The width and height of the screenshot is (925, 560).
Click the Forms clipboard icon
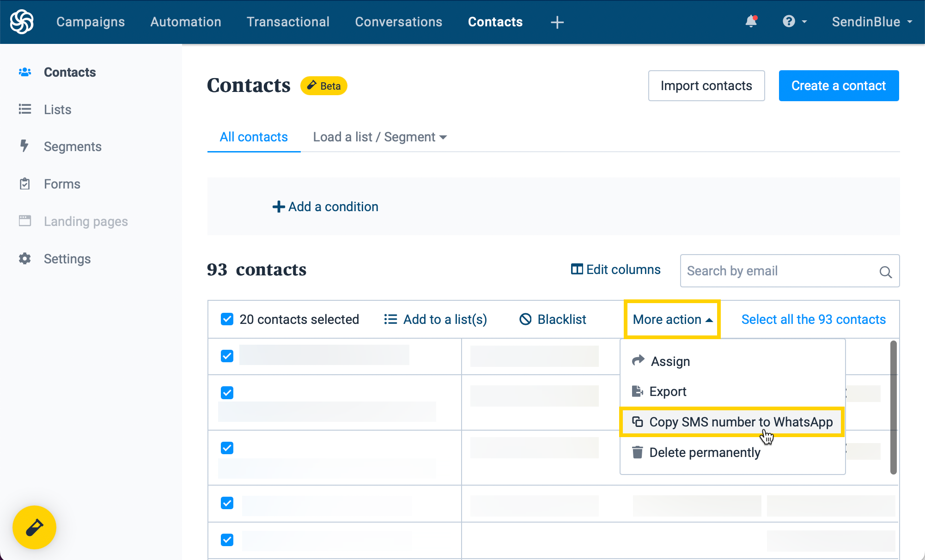(x=25, y=183)
